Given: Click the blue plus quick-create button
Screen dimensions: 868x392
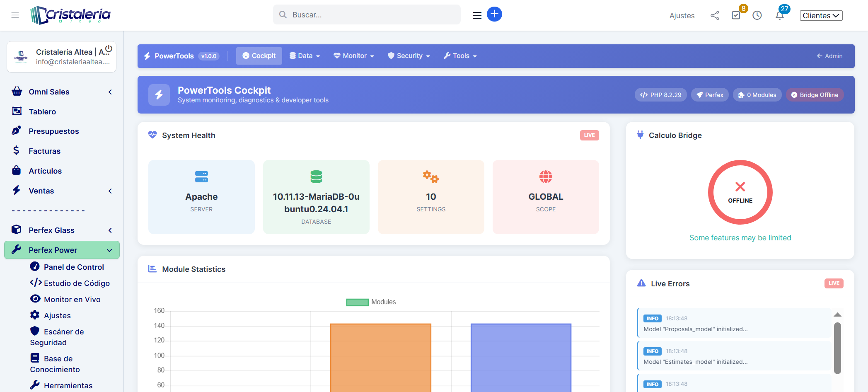Looking at the screenshot, I should point(494,14).
